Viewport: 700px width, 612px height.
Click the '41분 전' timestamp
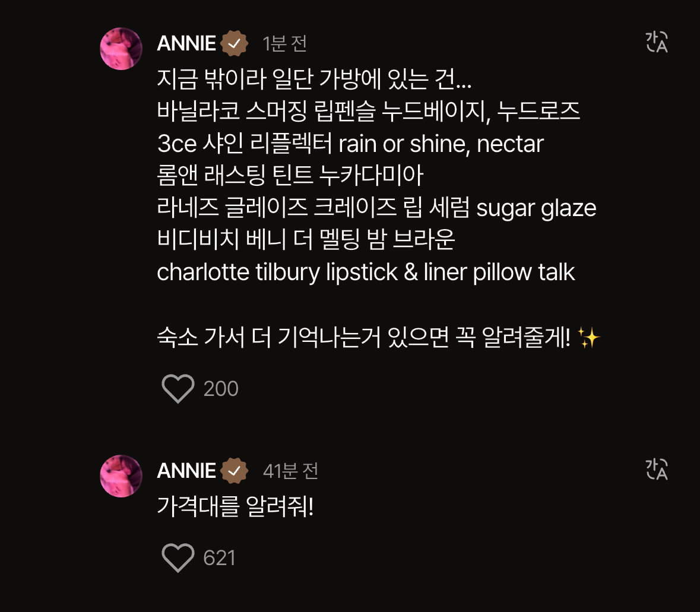pos(290,471)
